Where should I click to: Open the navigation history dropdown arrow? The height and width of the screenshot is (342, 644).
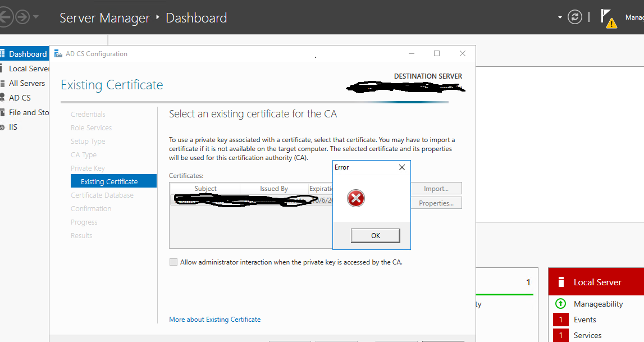(36, 17)
